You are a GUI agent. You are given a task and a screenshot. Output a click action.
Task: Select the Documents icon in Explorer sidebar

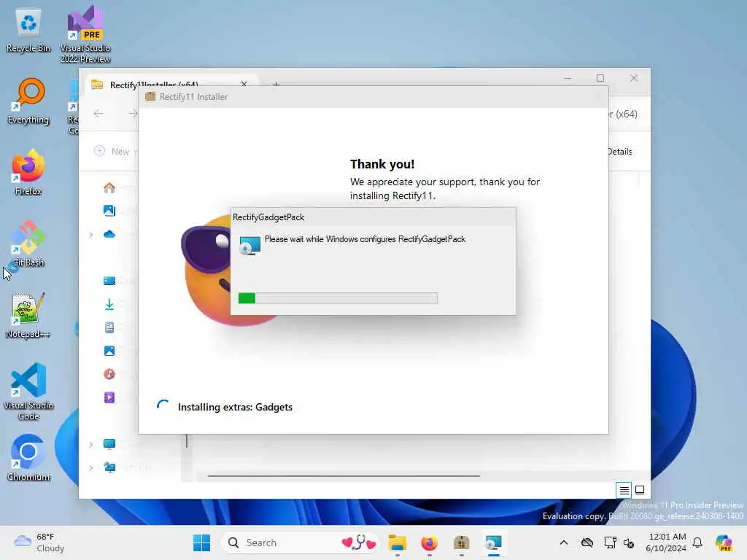point(109,327)
